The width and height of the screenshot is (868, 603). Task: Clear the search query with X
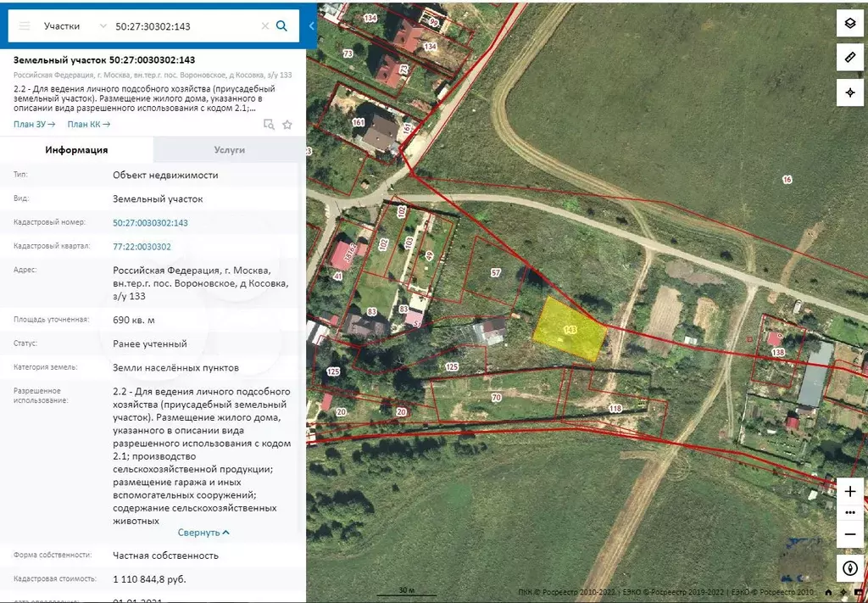click(x=265, y=26)
